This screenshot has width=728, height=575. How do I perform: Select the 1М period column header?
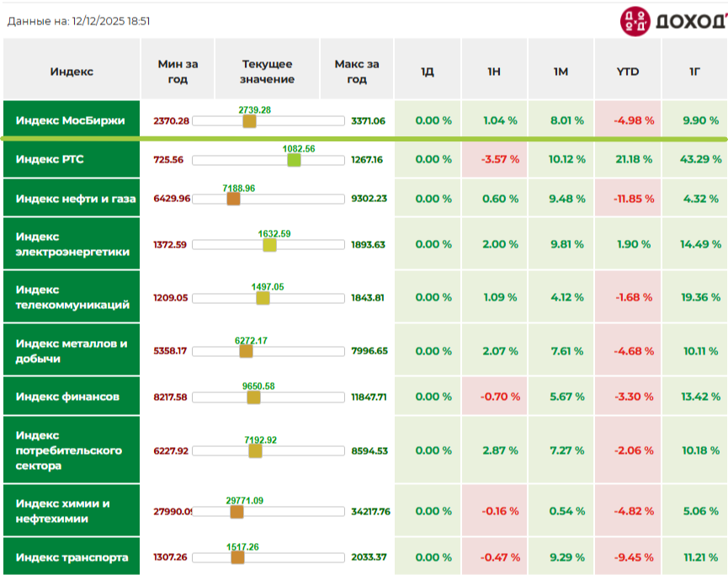click(x=561, y=69)
